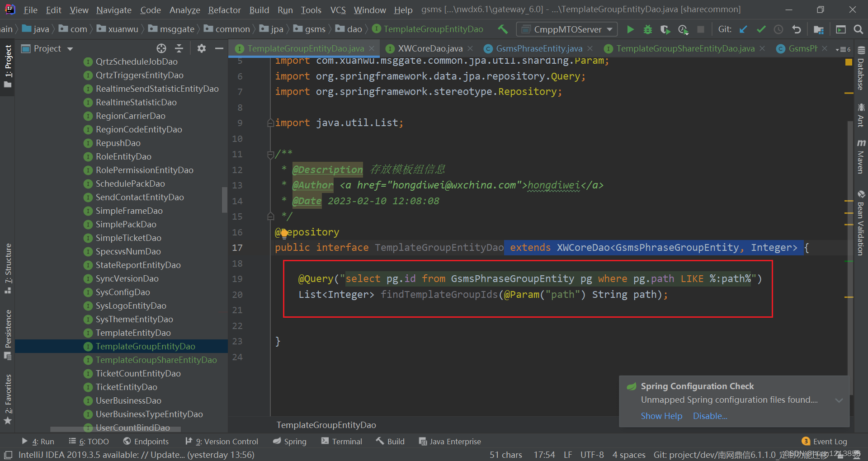Revert changes with undo arrow icon

(x=797, y=29)
